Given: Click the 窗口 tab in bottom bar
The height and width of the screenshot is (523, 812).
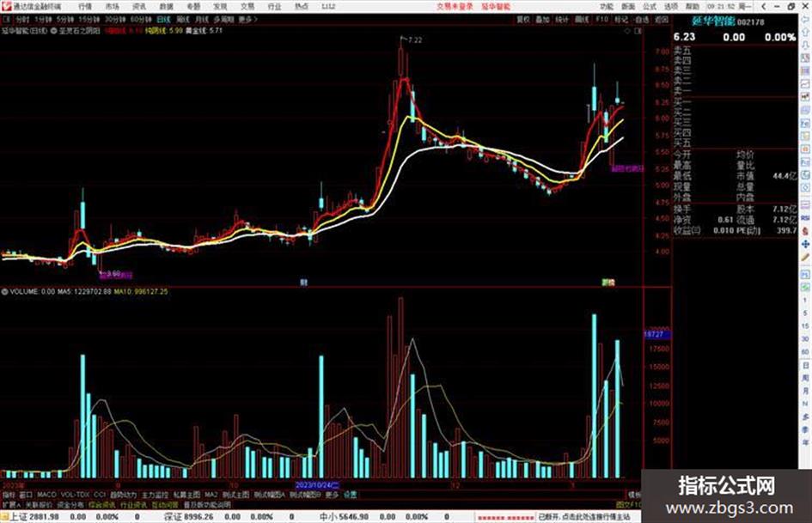Looking at the screenshot, I should pyautogui.click(x=26, y=495).
